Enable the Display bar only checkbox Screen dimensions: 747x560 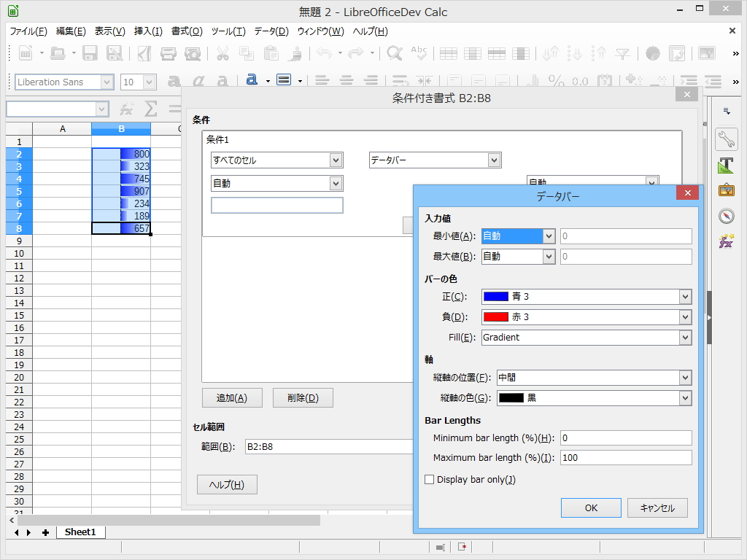pos(430,479)
